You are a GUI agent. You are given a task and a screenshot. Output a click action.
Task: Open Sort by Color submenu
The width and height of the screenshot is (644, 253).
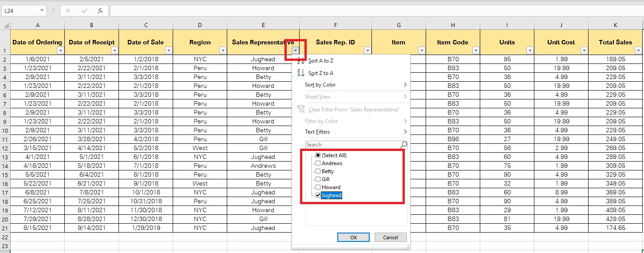tap(351, 85)
